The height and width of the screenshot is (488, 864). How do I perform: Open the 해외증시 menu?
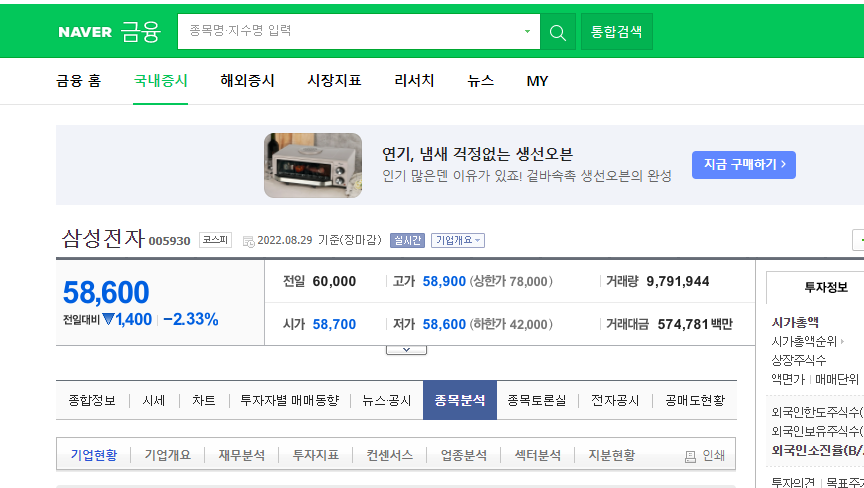[x=247, y=81]
